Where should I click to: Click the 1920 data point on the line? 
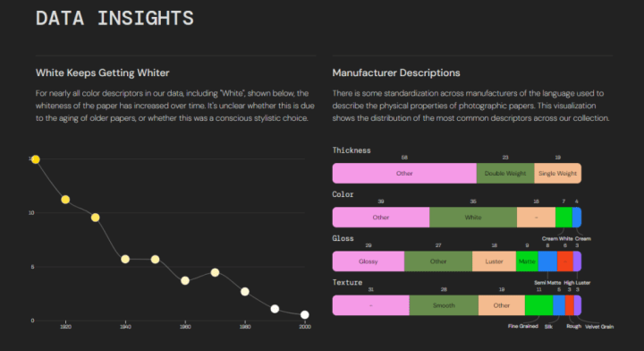click(x=65, y=200)
